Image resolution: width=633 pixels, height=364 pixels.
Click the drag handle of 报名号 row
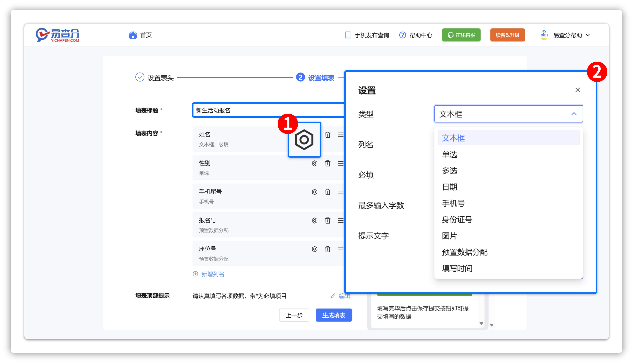tap(340, 220)
